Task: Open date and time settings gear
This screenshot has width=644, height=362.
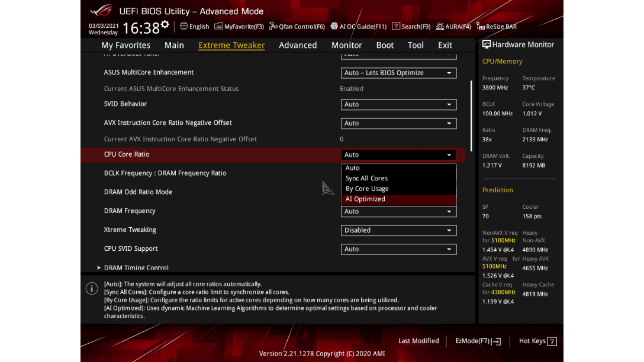Action: (x=165, y=25)
